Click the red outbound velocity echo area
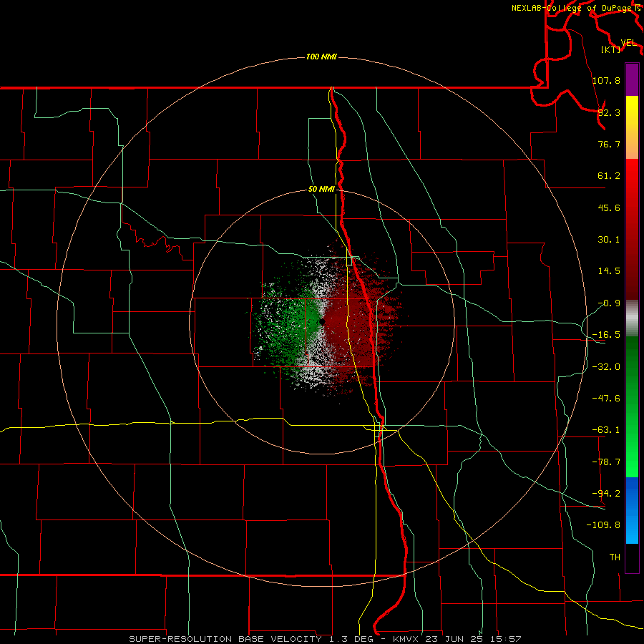Viewport: 644px width, 644px height. click(353, 324)
